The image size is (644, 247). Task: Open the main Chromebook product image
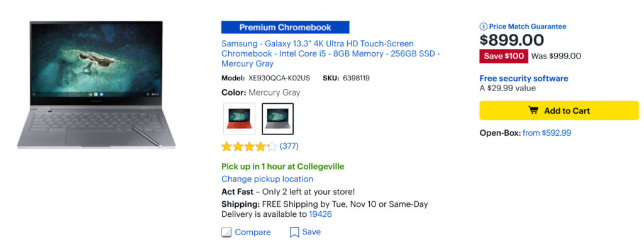coord(96,84)
